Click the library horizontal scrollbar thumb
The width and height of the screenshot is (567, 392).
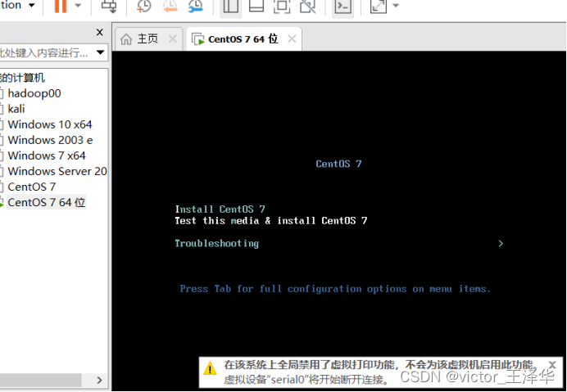click(40, 380)
